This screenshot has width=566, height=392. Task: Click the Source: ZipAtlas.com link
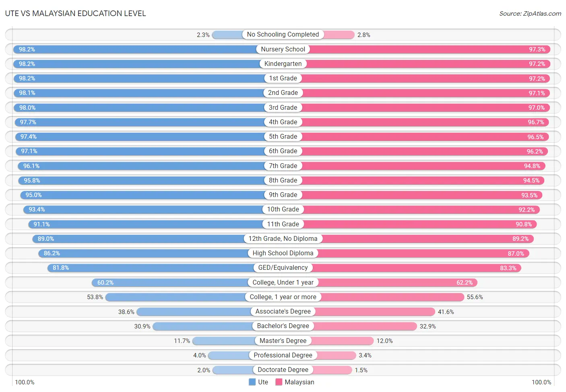pyautogui.click(x=530, y=13)
